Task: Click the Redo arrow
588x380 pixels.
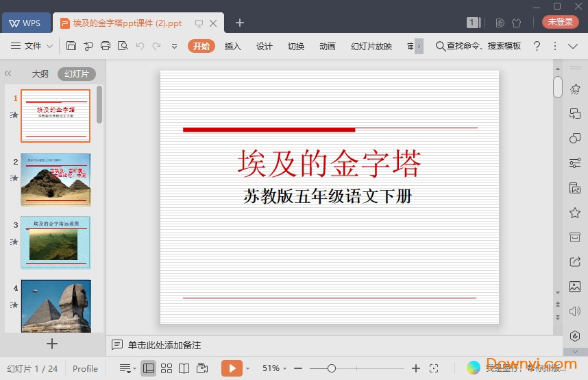Action: [x=156, y=46]
